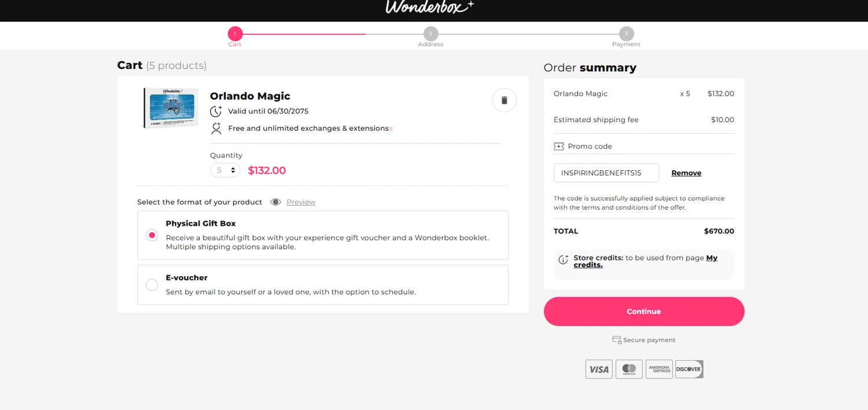
Task: Click the 'Order summary' heading
Action: 590,68
